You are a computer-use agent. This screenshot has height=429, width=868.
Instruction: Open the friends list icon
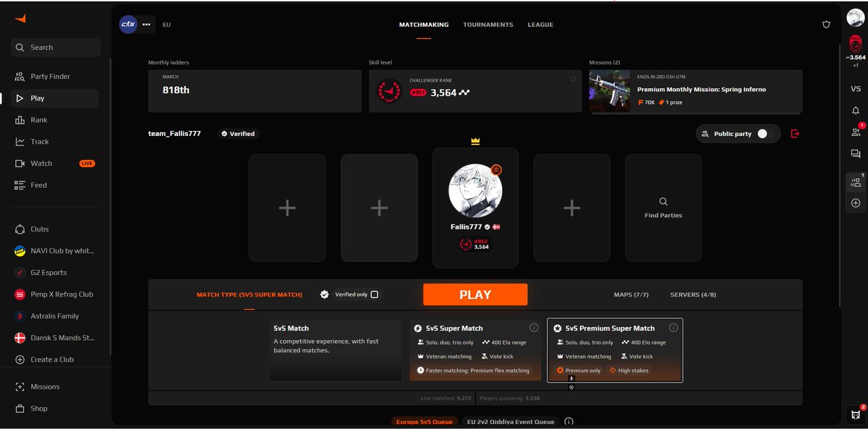pyautogui.click(x=856, y=132)
